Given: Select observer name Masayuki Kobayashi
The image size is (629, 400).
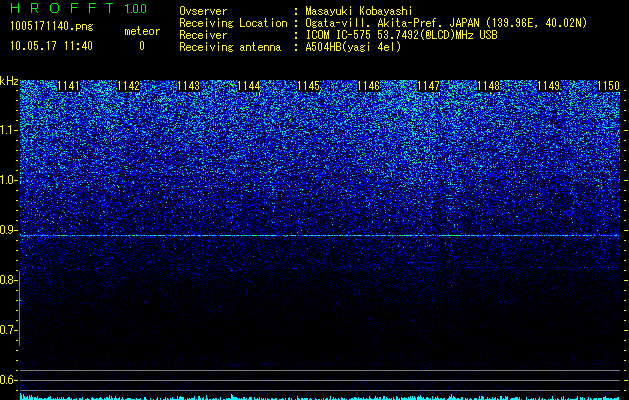Looking at the screenshot, I should pyautogui.click(x=359, y=11).
